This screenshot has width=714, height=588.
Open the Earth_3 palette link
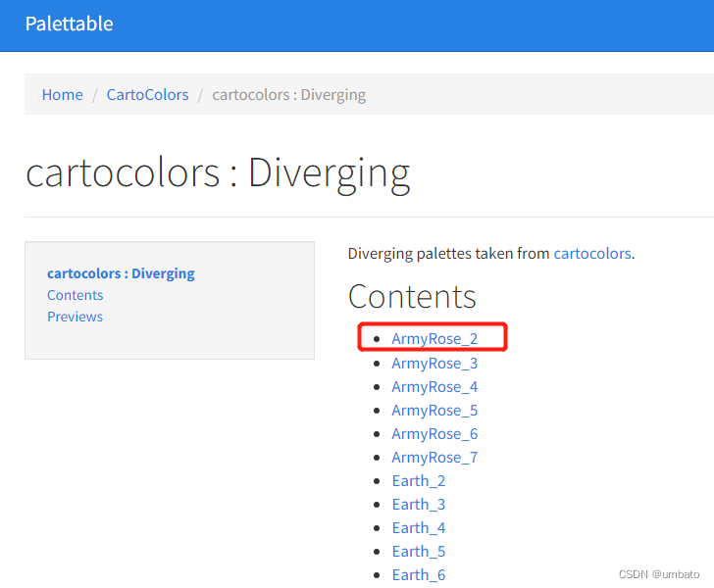(x=419, y=505)
